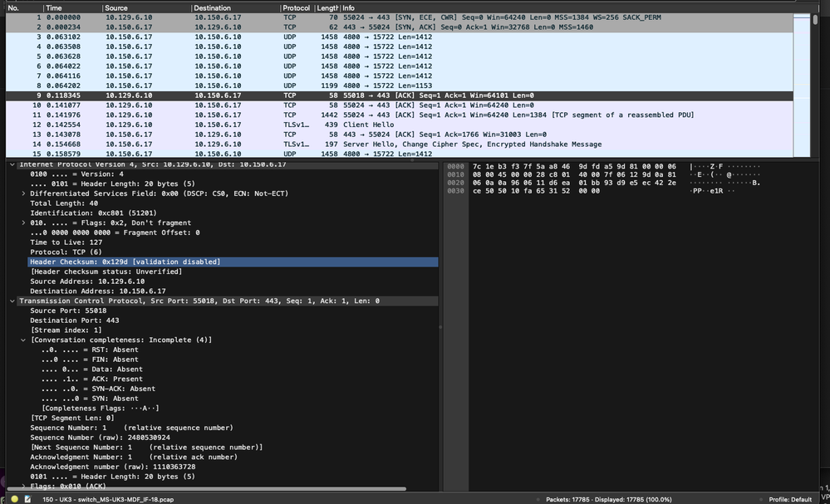This screenshot has height=504, width=830.
Task: Select the 'Header Checksum: 0x129d' row
Action: coord(233,262)
